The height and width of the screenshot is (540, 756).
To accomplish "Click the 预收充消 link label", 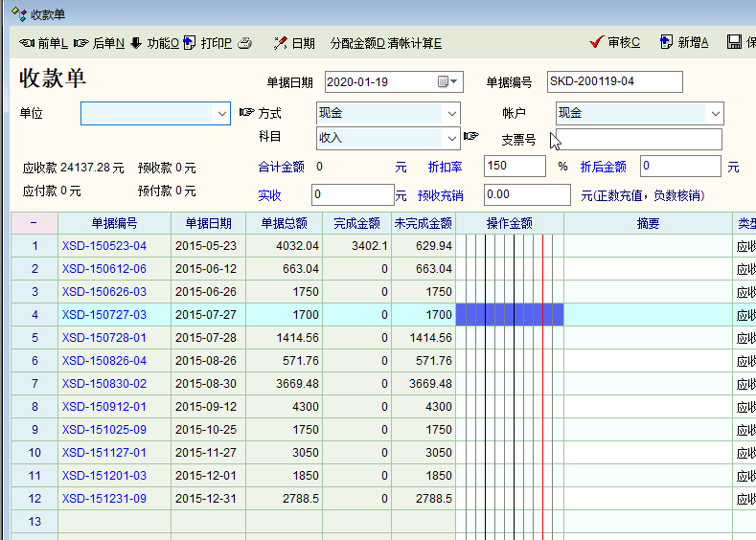I will (441, 195).
